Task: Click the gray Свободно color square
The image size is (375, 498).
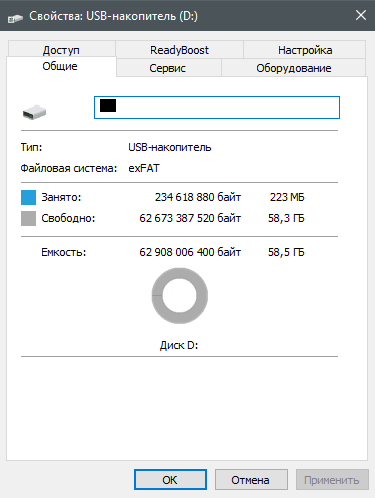Action: pyautogui.click(x=28, y=218)
